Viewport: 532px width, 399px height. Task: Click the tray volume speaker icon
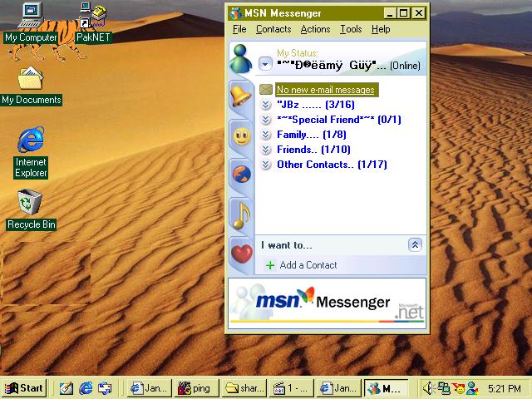(x=428, y=388)
